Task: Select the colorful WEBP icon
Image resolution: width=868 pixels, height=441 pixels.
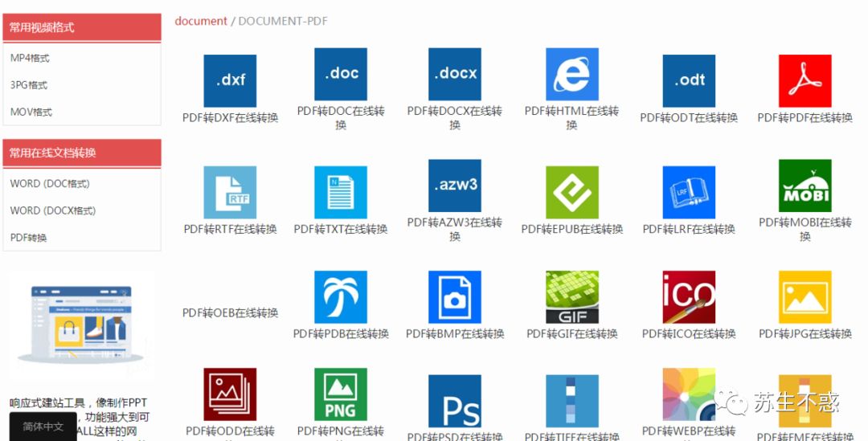Action: [689, 394]
